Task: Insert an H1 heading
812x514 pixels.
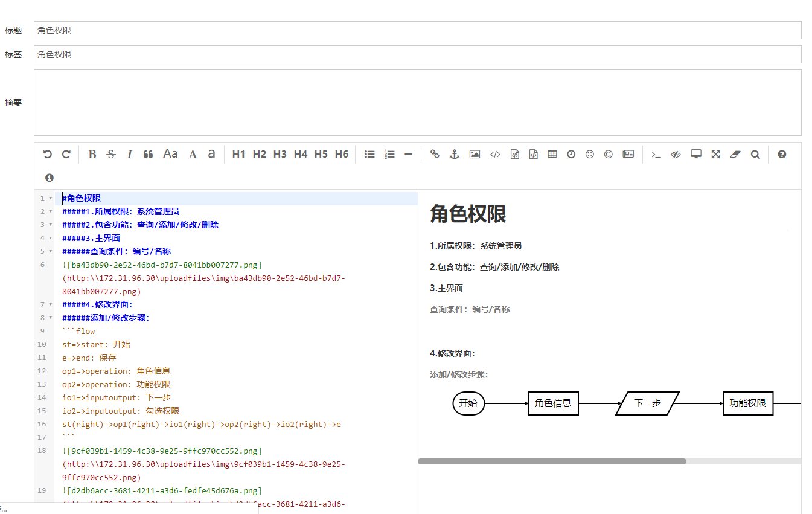Action: [x=239, y=155]
